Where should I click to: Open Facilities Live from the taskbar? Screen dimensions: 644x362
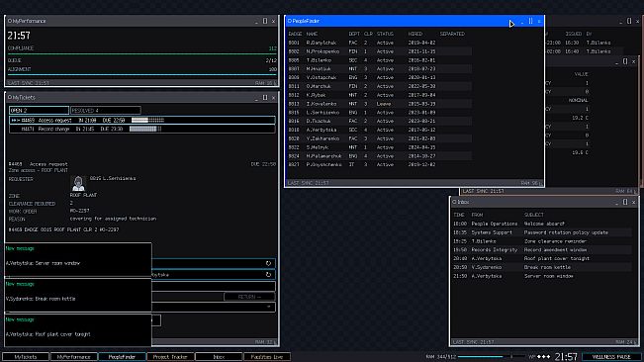(x=267, y=357)
